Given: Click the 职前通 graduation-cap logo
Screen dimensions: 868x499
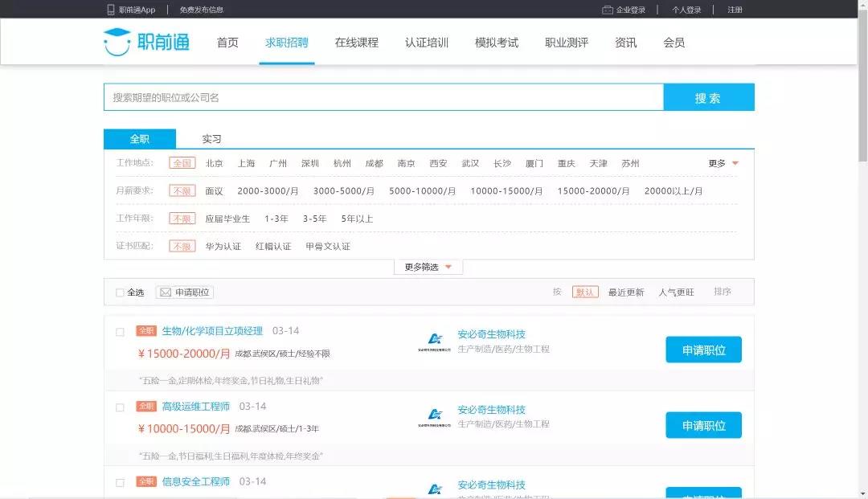Looking at the screenshot, I should point(118,43).
